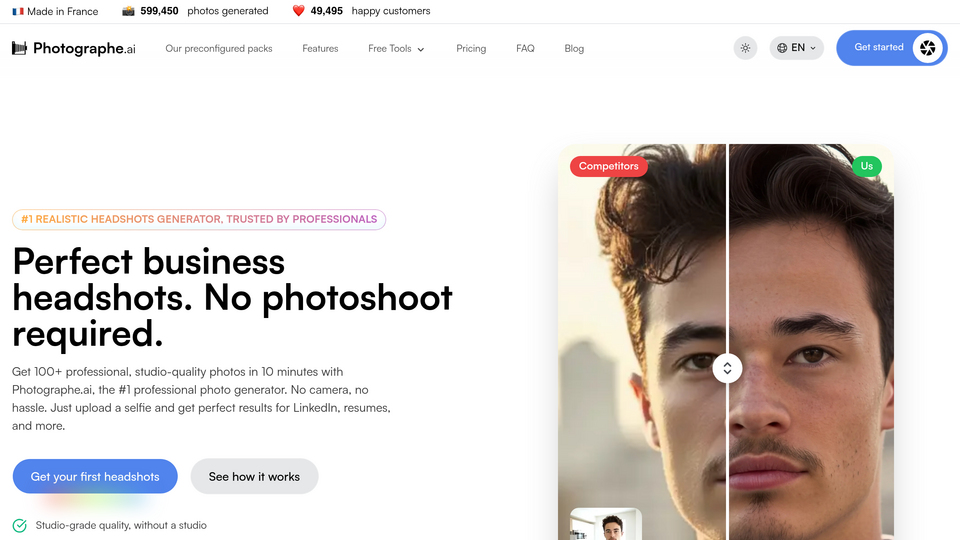Click the '49,495' happy customers count
The image size is (960, 540).
326,11
